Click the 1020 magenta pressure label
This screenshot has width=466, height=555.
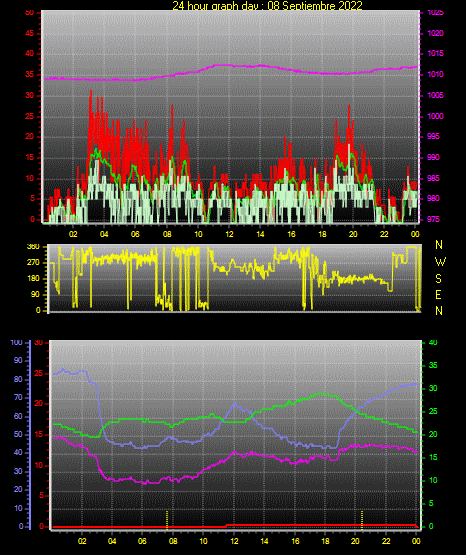click(x=435, y=33)
